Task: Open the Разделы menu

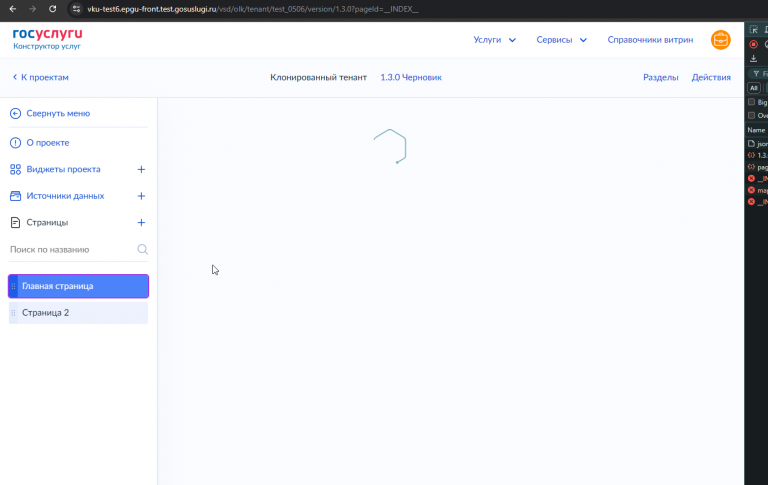Action: coord(660,77)
